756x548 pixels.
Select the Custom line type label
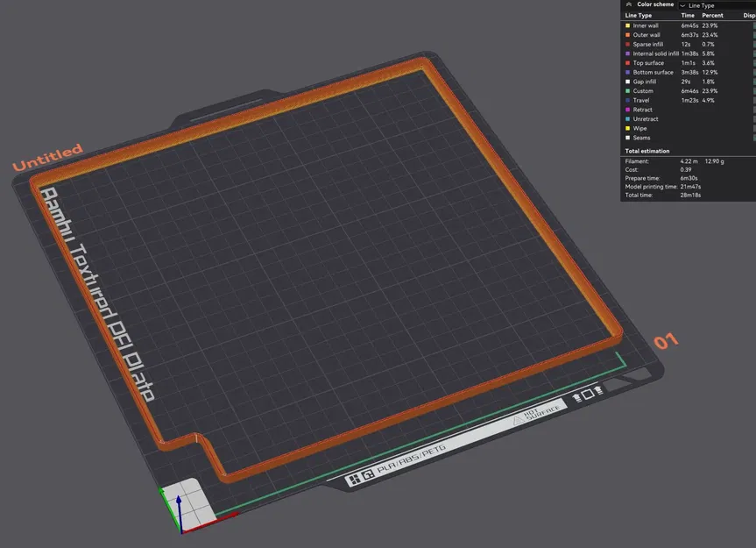tap(643, 90)
